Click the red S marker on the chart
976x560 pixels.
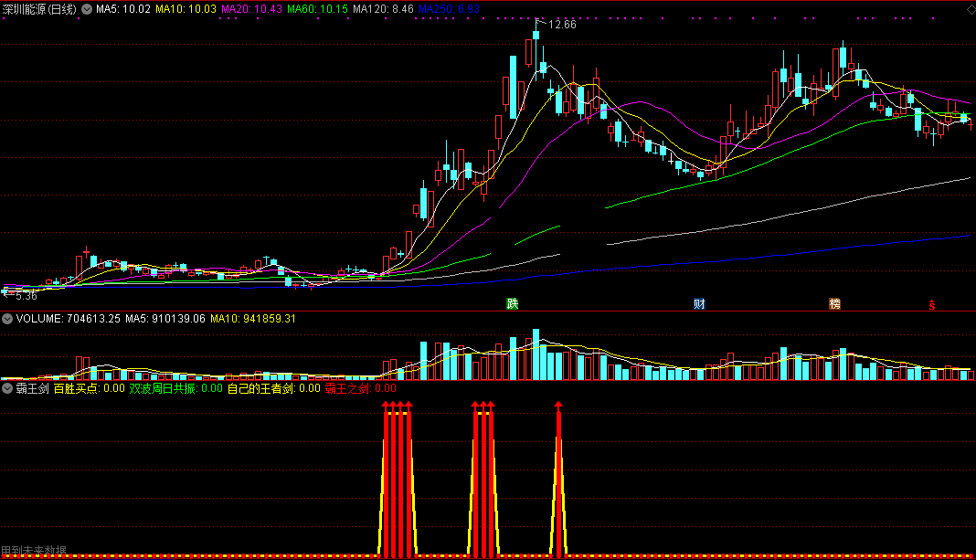[x=932, y=304]
